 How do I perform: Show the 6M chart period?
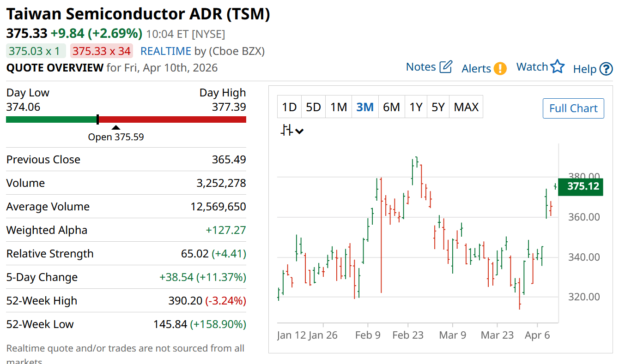pyautogui.click(x=391, y=107)
